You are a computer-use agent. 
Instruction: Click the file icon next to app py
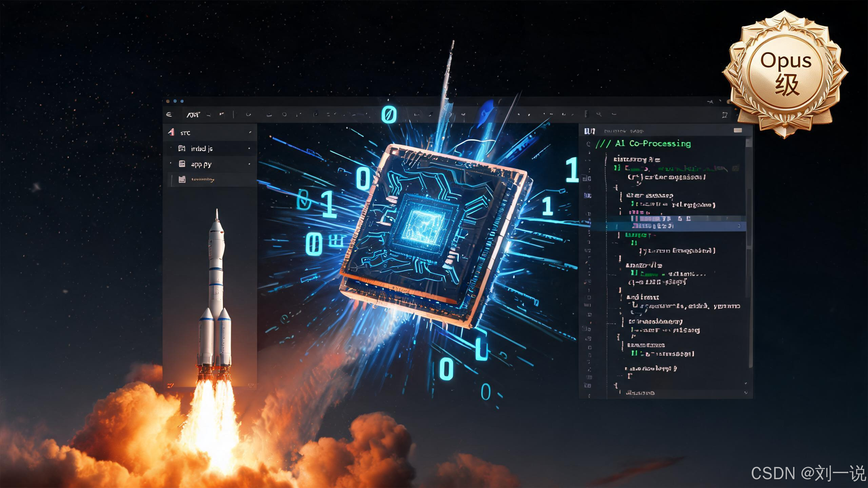tap(182, 164)
